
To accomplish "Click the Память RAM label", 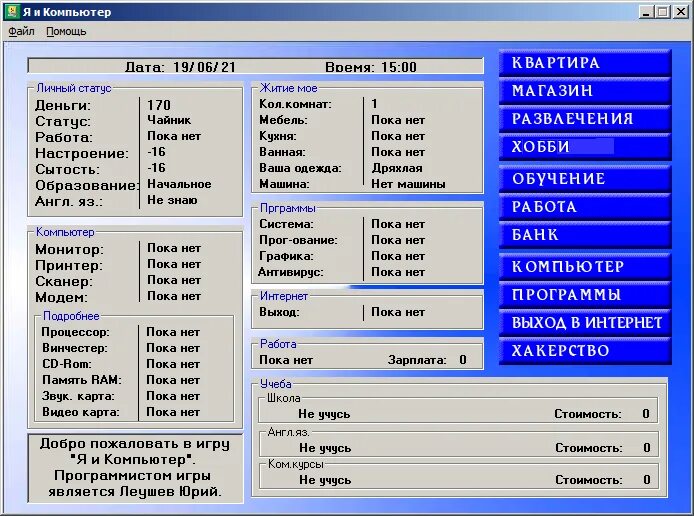I will 82,380.
